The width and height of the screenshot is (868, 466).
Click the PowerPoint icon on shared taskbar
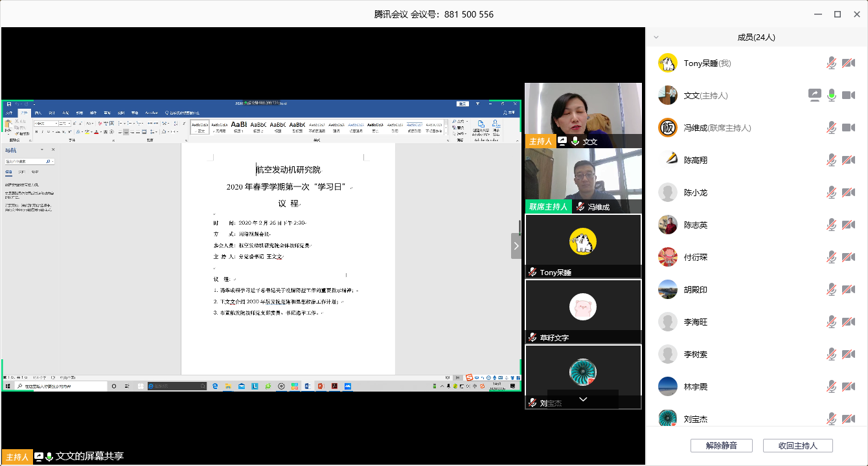tap(321, 386)
